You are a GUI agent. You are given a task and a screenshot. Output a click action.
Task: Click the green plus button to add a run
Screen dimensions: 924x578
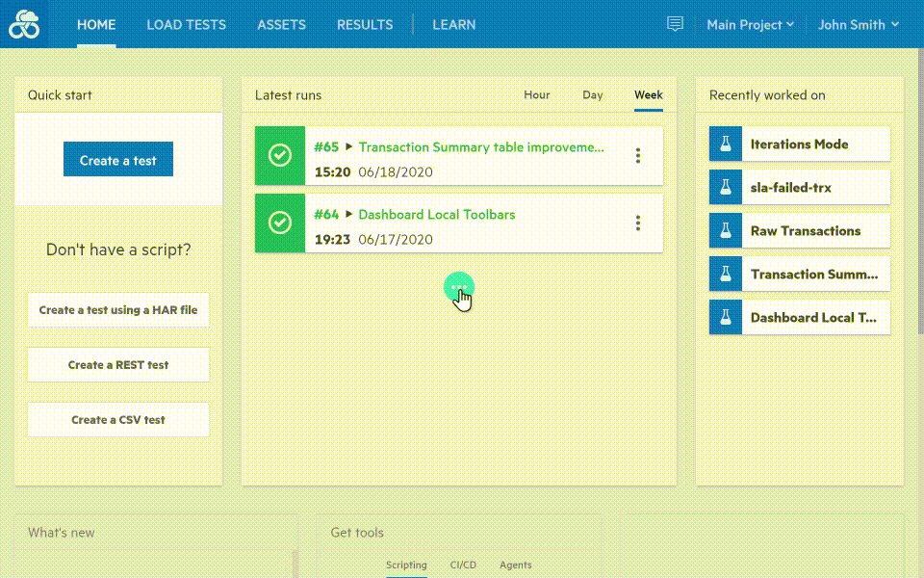coord(459,287)
